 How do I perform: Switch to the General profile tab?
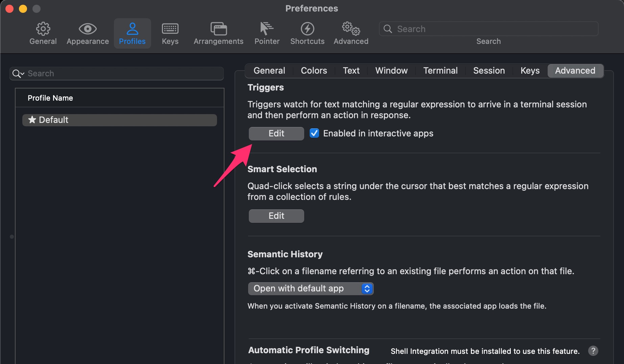(x=269, y=71)
